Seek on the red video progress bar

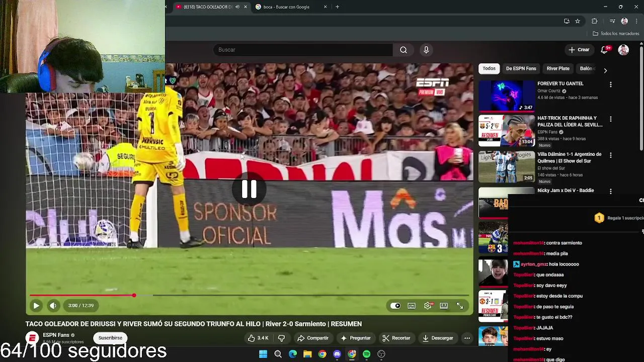(x=250, y=295)
